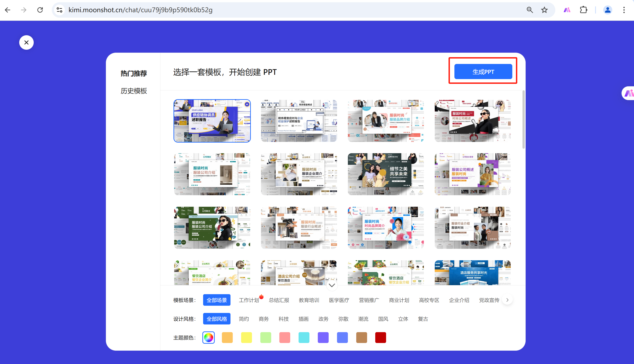
Task: Choose the 商务 design style
Action: coord(264,319)
